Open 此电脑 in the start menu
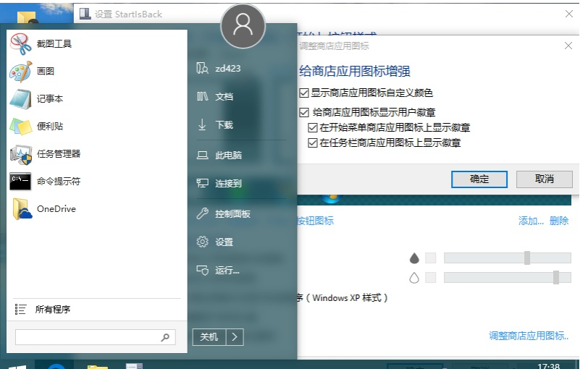This screenshot has height=369, width=588. point(228,155)
